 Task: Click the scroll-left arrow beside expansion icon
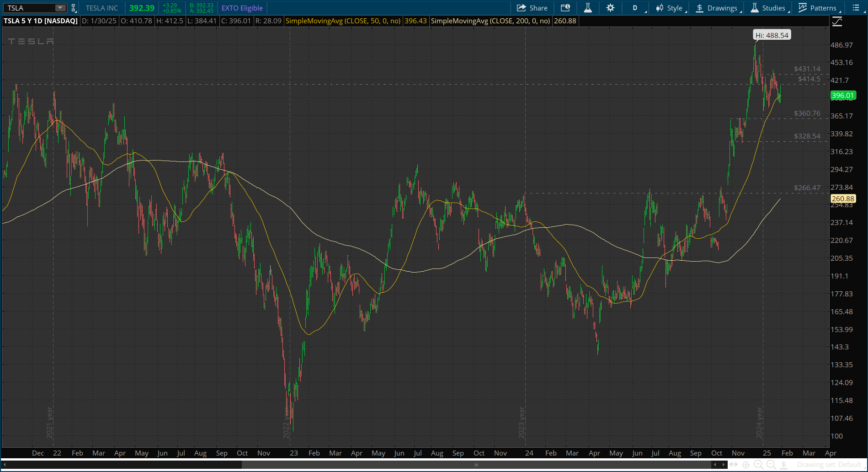[715, 465]
